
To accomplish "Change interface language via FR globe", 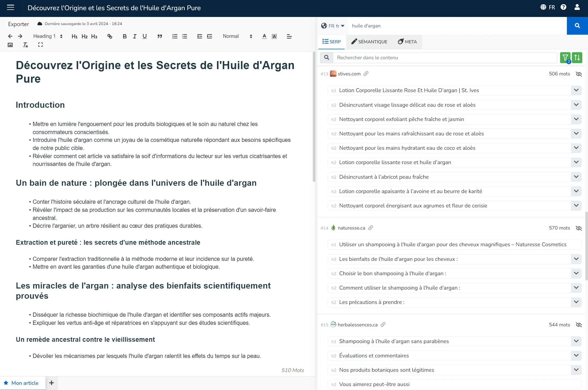I will [548, 7].
